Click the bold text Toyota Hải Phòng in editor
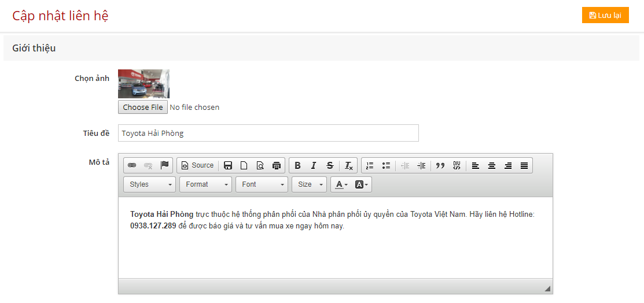This screenshot has width=644, height=303. [162, 215]
